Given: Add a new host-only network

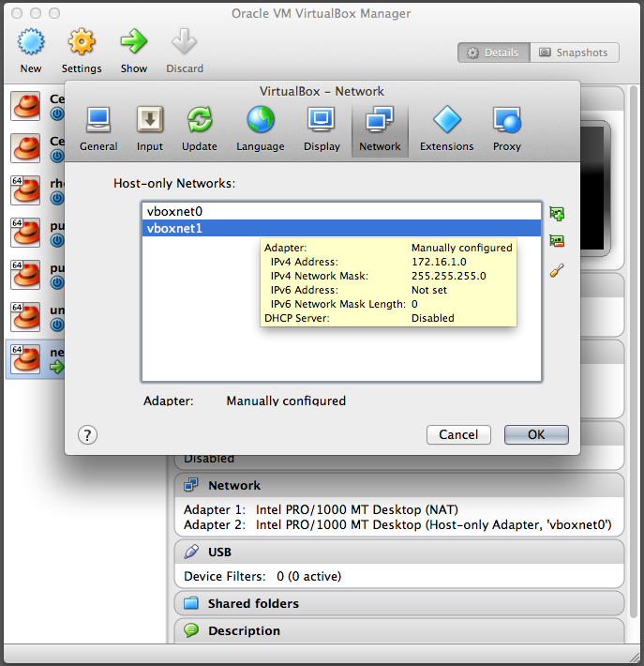Looking at the screenshot, I should tap(557, 213).
